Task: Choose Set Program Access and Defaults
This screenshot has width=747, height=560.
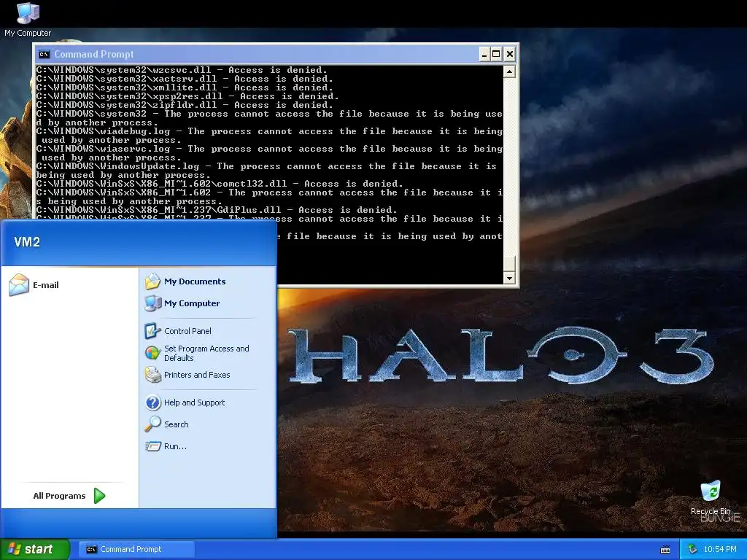Action: pyautogui.click(x=206, y=354)
